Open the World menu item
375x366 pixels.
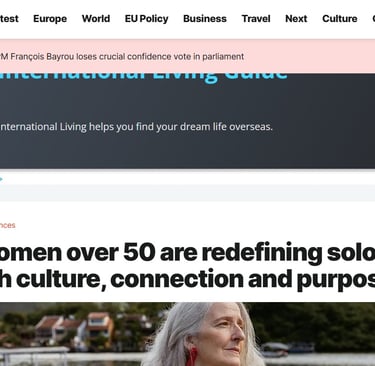[96, 19]
